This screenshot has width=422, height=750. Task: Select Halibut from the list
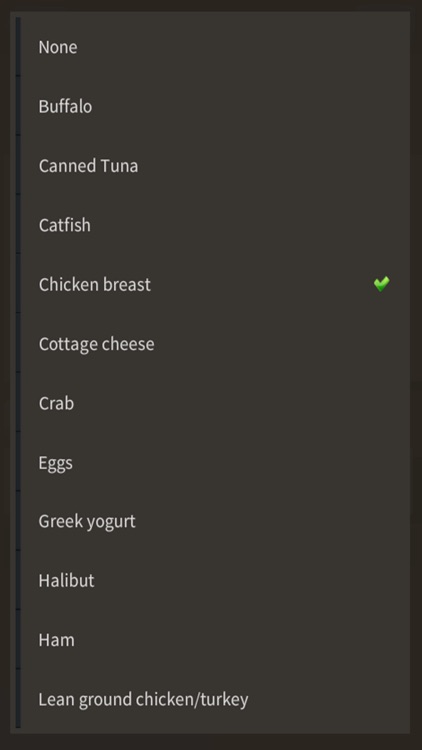211,581
